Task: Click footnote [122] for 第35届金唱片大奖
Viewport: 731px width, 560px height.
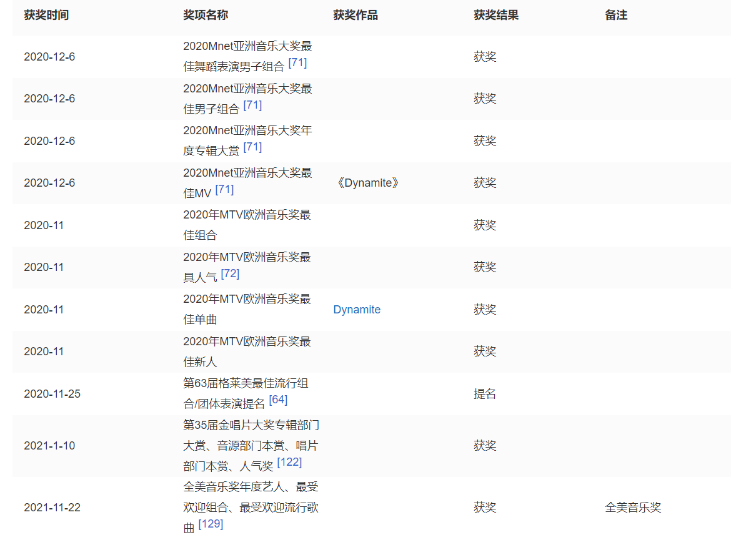Action: point(289,463)
